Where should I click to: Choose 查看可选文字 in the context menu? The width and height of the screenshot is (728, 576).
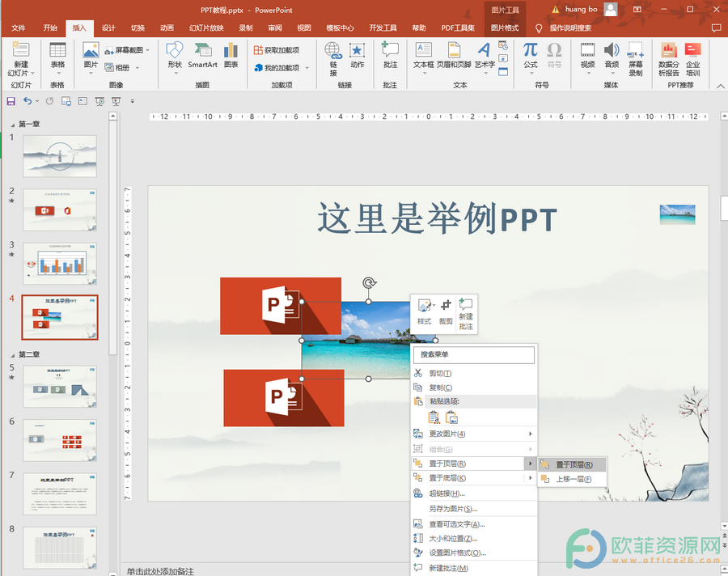(474, 524)
